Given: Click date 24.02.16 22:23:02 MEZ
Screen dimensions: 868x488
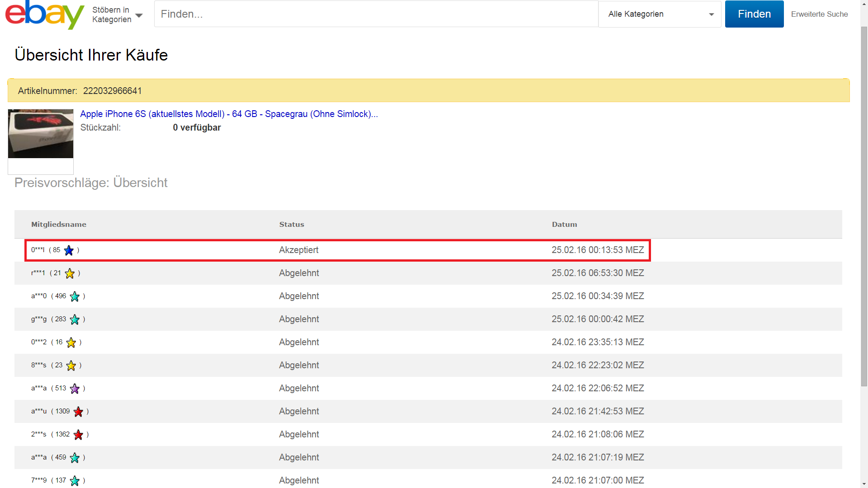Looking at the screenshot, I should (x=598, y=365).
